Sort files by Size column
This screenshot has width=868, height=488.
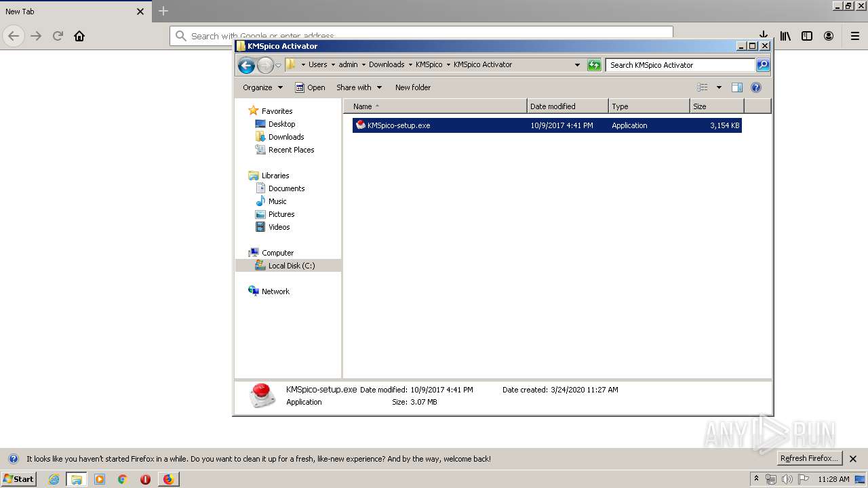click(x=717, y=106)
